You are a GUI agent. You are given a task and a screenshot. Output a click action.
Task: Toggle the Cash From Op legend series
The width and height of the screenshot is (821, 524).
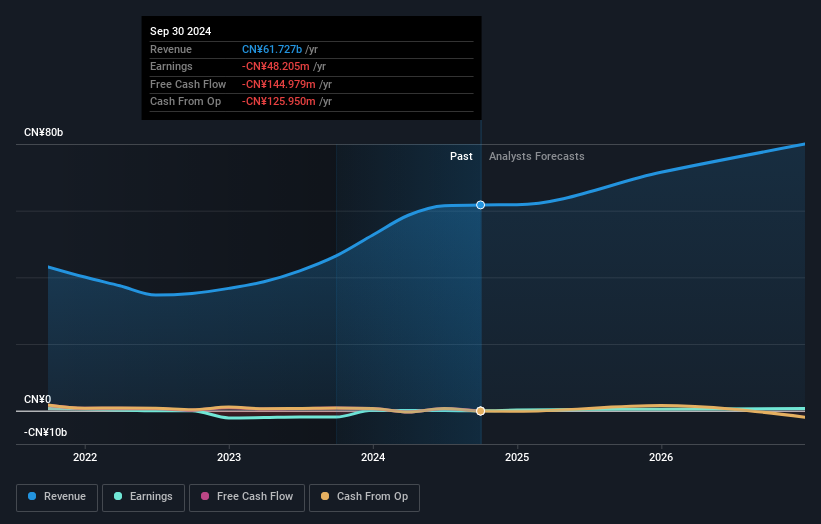point(364,497)
